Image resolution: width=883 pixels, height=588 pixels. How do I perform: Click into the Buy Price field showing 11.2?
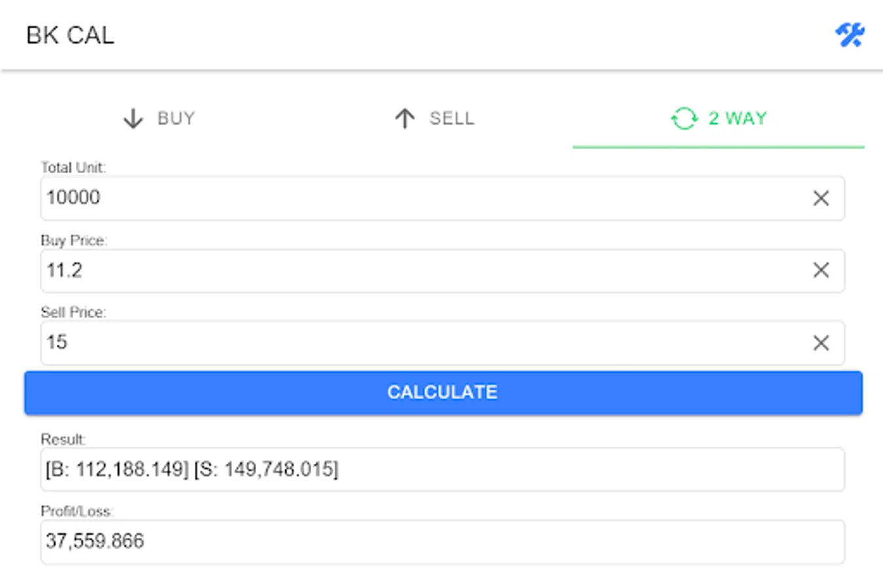click(x=418, y=270)
